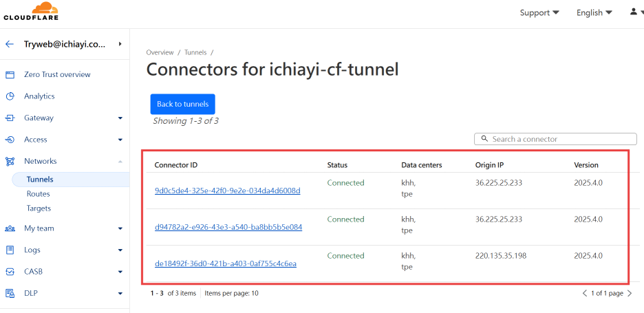This screenshot has height=313, width=644.
Task: Click the Access icon in the sidebar
Action: 10,140
